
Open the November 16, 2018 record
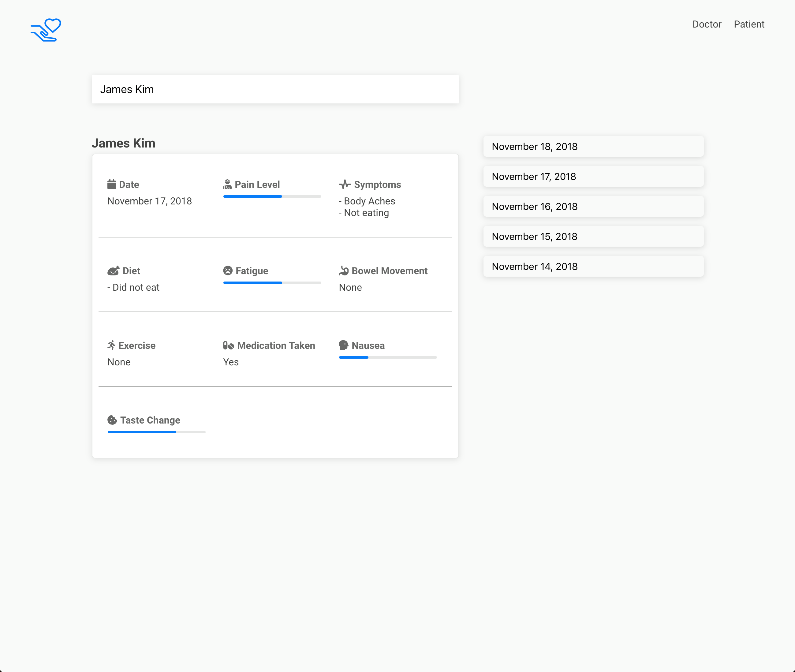click(593, 207)
